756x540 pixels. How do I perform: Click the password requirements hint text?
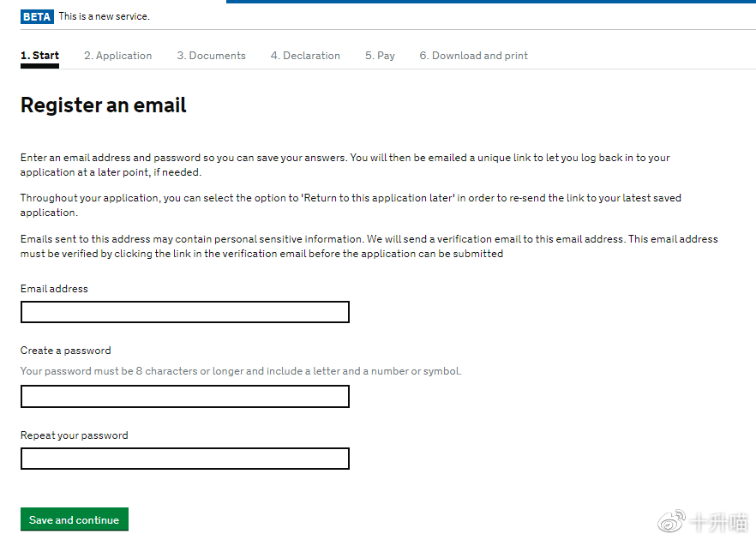point(241,371)
